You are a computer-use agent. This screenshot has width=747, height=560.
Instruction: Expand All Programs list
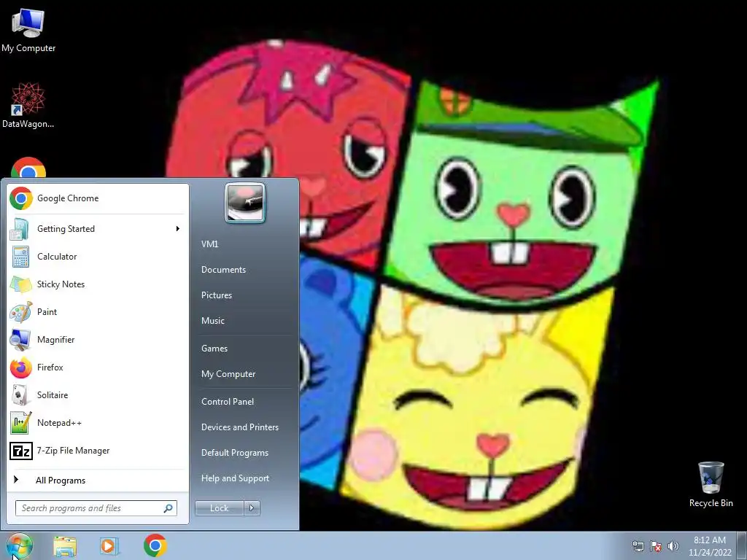click(97, 481)
